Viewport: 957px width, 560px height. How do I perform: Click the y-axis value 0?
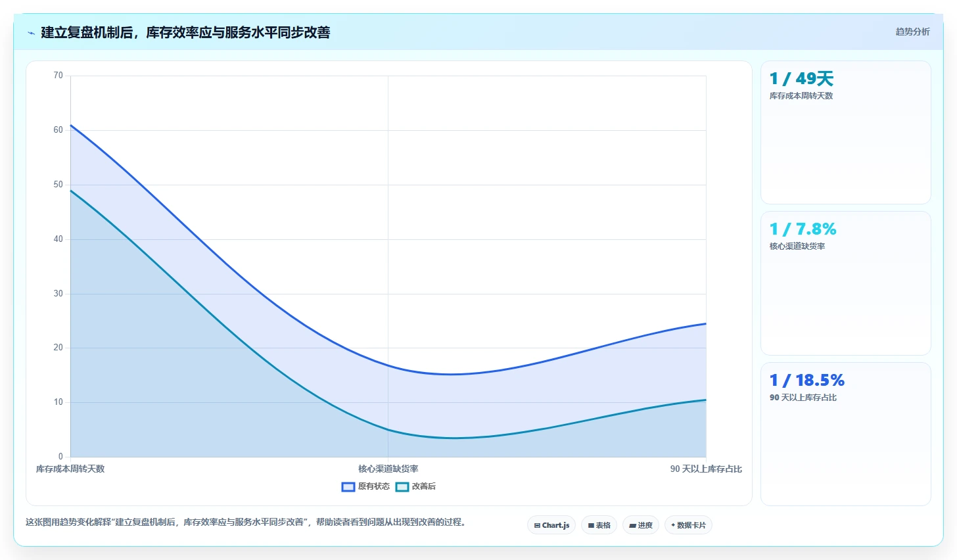coord(60,457)
